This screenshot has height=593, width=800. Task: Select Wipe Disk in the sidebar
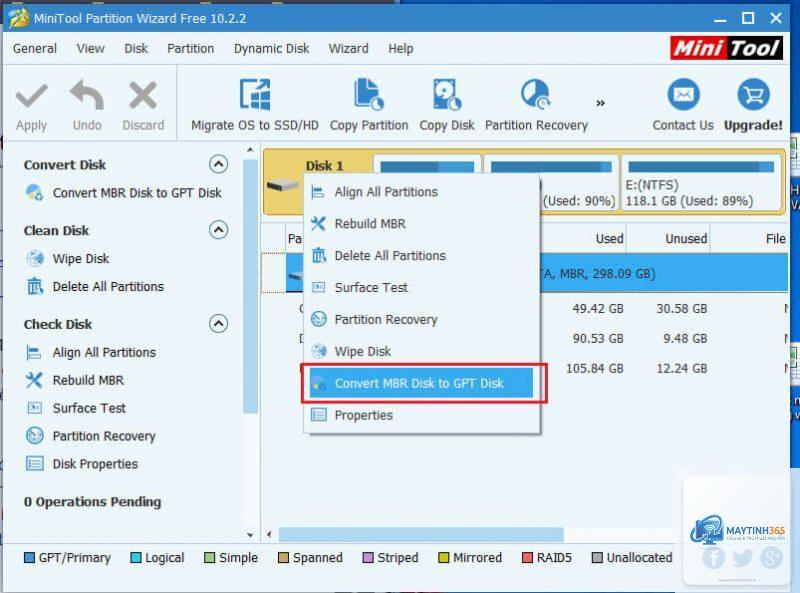point(67,259)
